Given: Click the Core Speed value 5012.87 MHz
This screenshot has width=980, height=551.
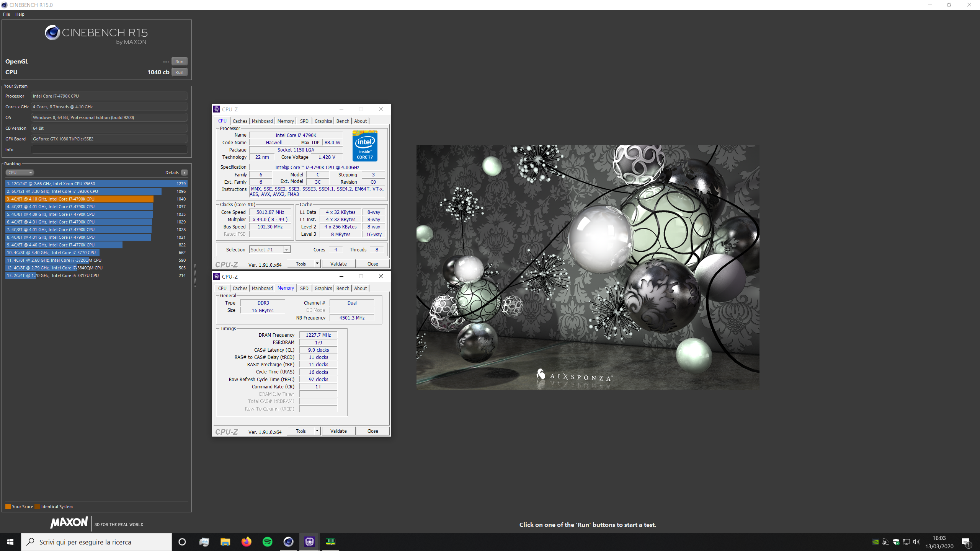Looking at the screenshot, I should pos(270,212).
